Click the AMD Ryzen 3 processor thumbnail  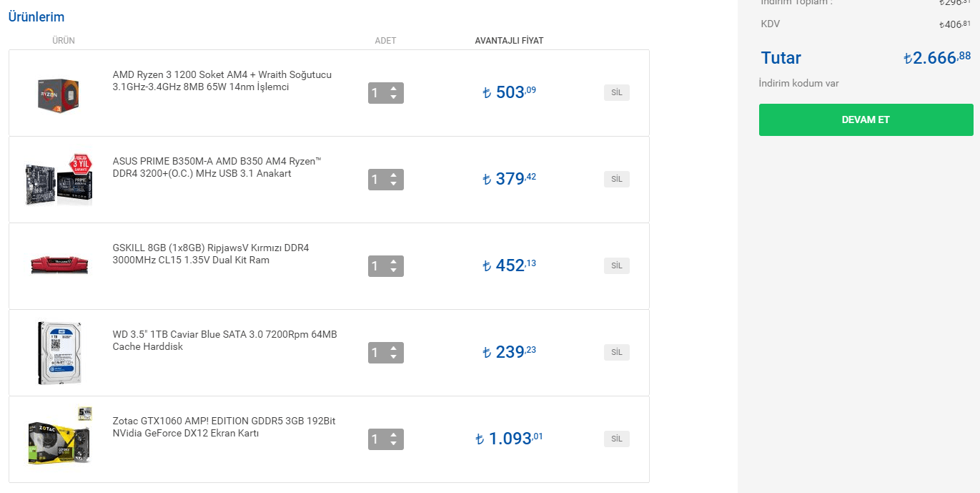pyautogui.click(x=59, y=93)
